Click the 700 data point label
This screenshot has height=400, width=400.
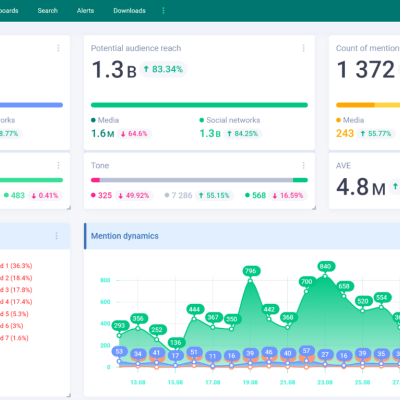coord(306,282)
